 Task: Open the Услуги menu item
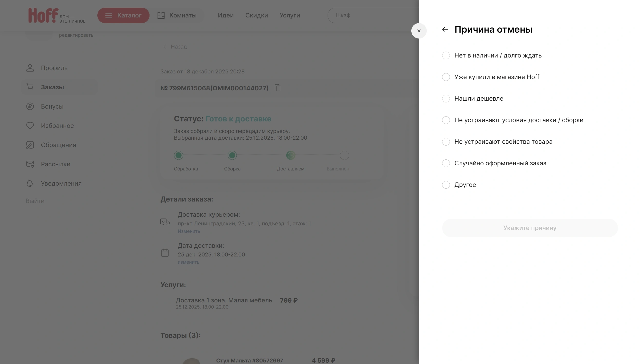tap(290, 15)
